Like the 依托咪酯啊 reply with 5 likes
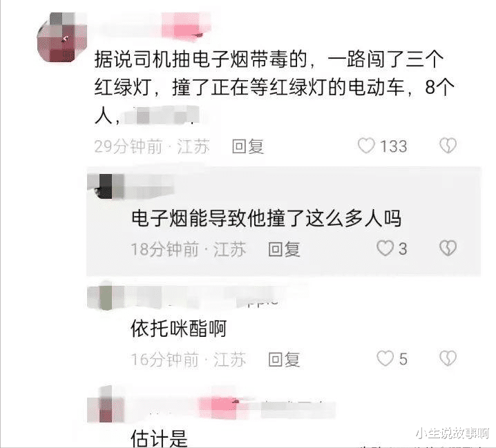 coord(385,358)
